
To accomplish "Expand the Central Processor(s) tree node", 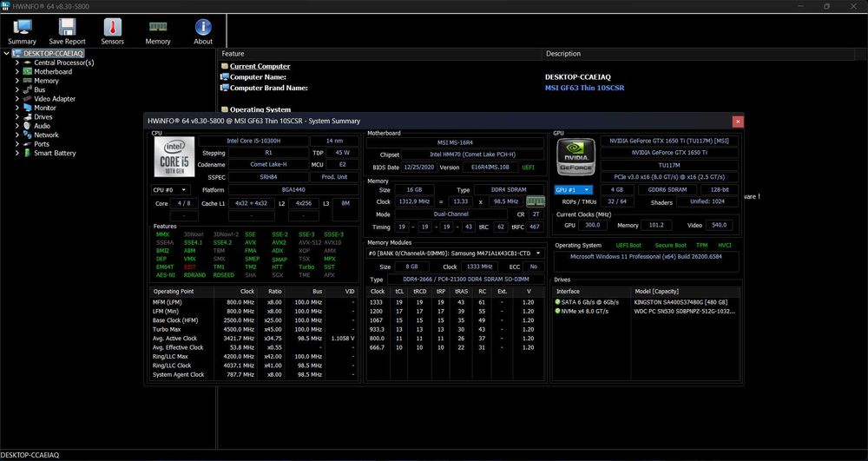I will point(17,63).
